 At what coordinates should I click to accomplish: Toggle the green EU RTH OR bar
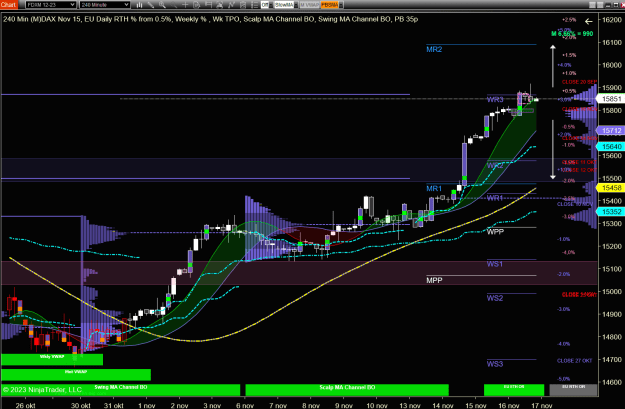click(x=514, y=390)
